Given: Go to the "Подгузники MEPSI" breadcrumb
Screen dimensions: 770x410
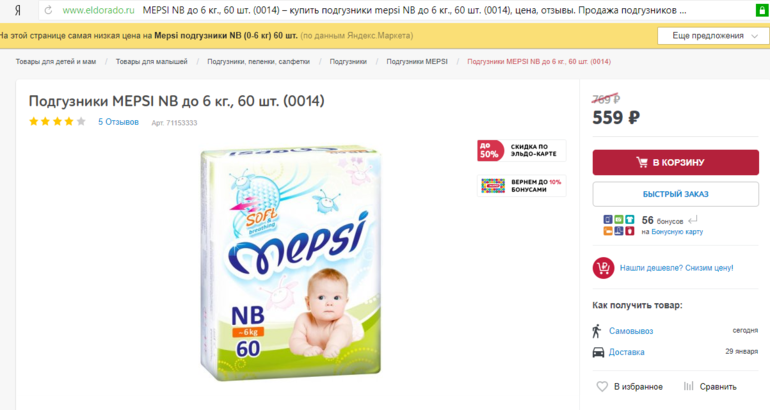Looking at the screenshot, I should (417, 62).
